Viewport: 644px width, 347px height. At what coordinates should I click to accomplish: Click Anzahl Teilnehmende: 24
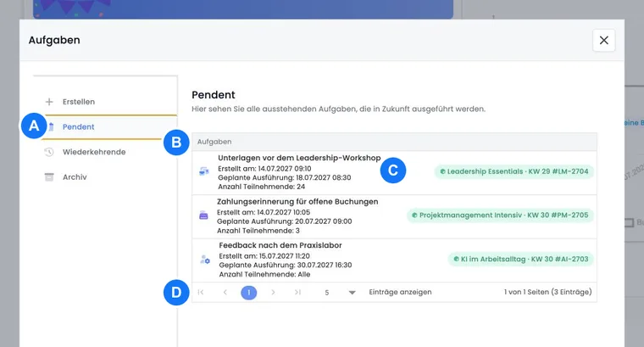[x=262, y=187]
